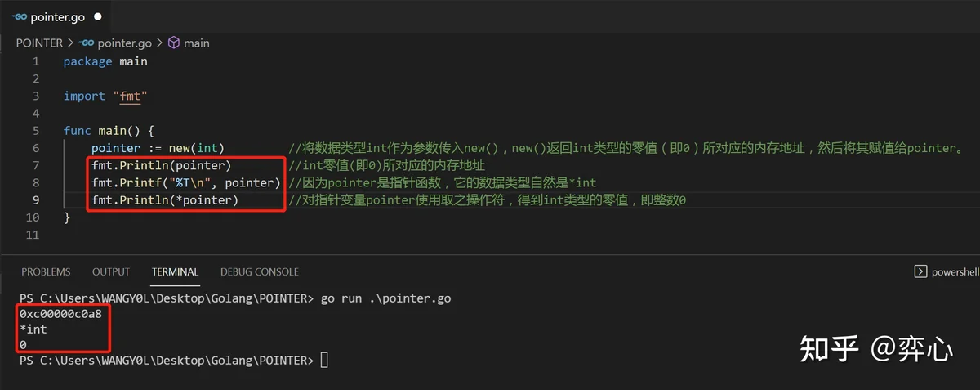Image resolution: width=980 pixels, height=390 pixels.
Task: Open the DEBUG CONSOLE tab
Action: tap(260, 271)
